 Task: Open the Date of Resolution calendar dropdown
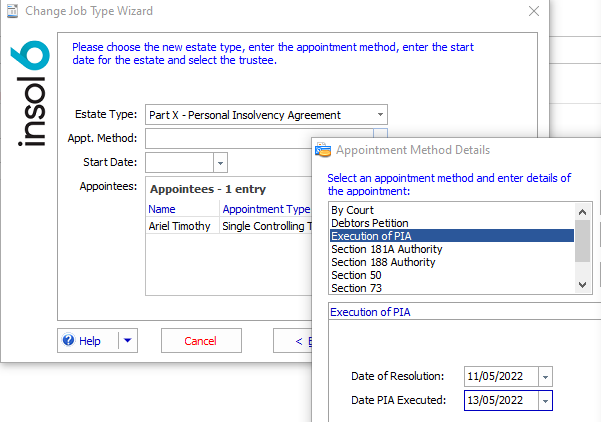tap(545, 376)
